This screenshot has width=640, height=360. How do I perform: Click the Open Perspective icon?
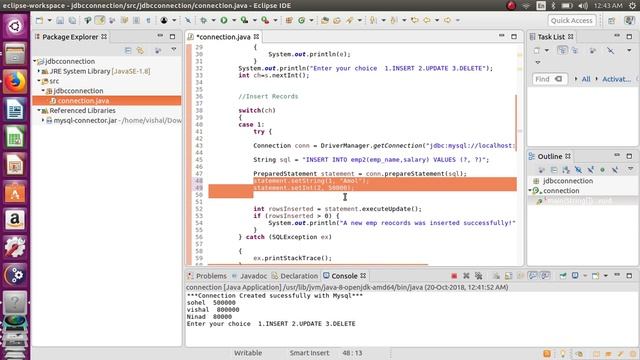[x=611, y=20]
